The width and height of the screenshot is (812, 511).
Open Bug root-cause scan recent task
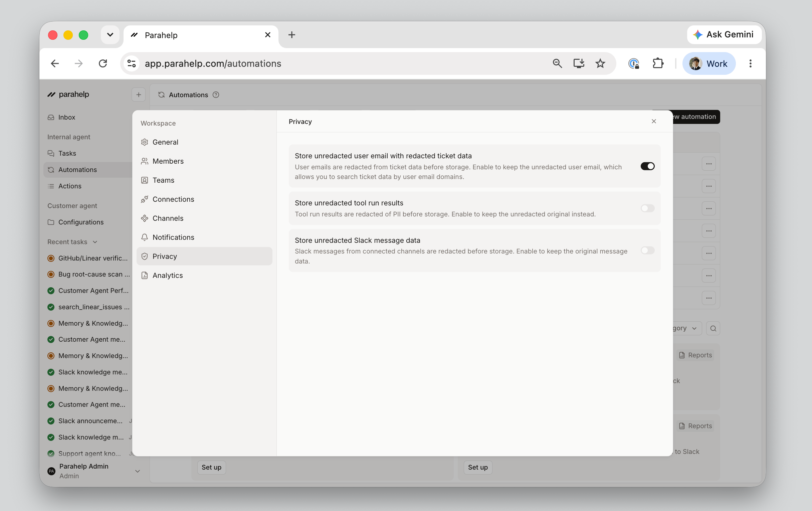point(89,275)
